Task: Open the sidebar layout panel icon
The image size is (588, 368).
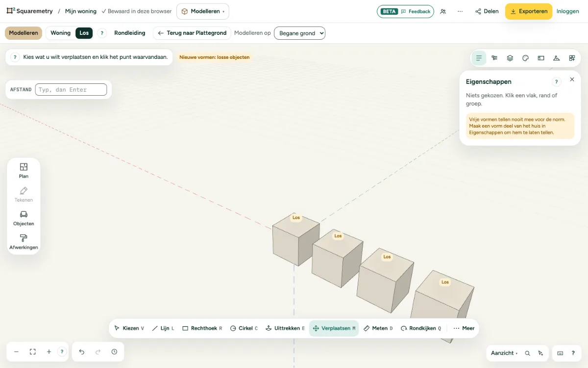Action: coord(541,58)
